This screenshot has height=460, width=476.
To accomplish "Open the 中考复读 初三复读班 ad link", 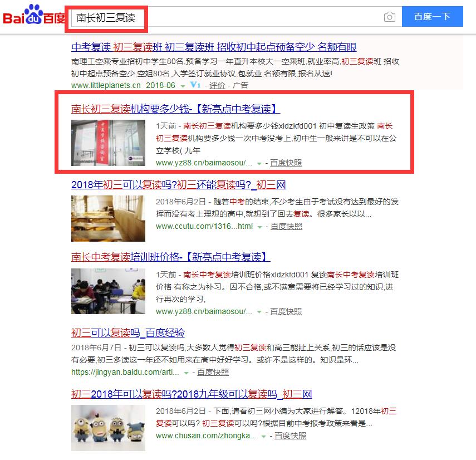I will [214, 47].
